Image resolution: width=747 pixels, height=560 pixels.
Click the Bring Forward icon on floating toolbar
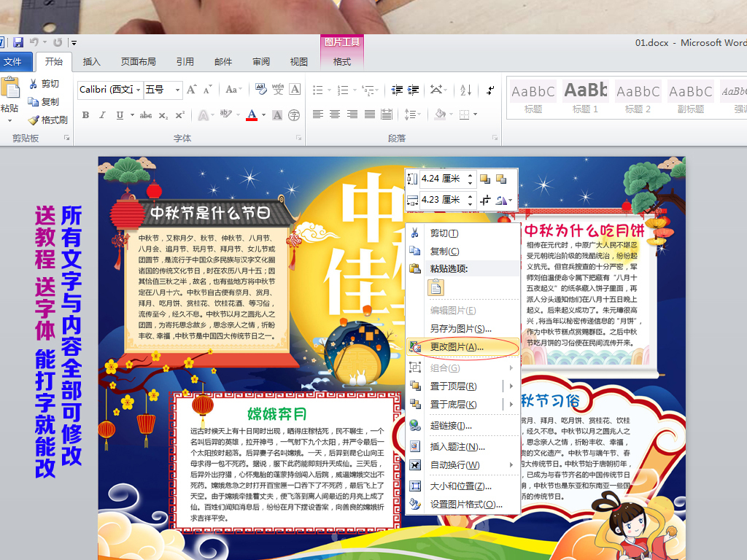[485, 178]
